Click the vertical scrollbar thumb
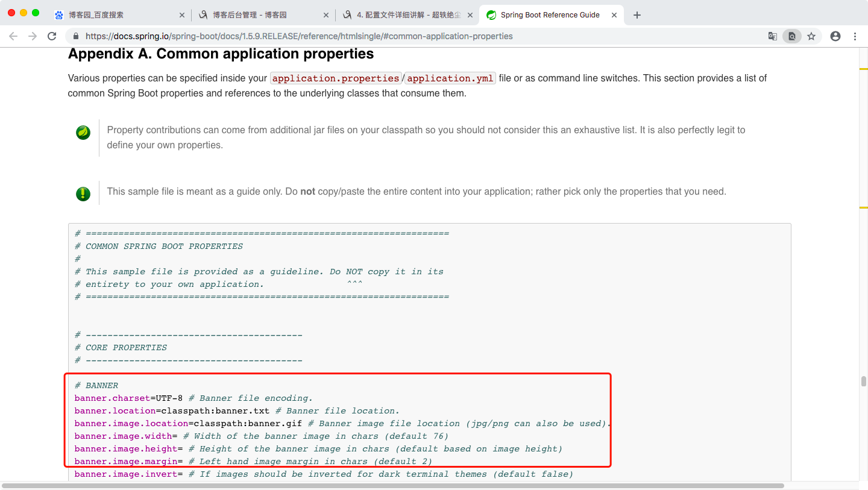 864,381
